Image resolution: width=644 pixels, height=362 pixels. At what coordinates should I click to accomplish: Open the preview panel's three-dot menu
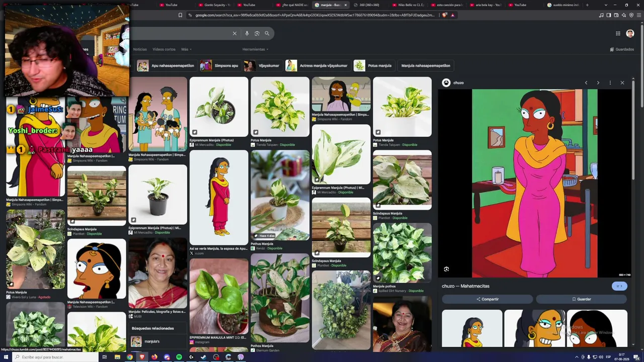tap(610, 82)
